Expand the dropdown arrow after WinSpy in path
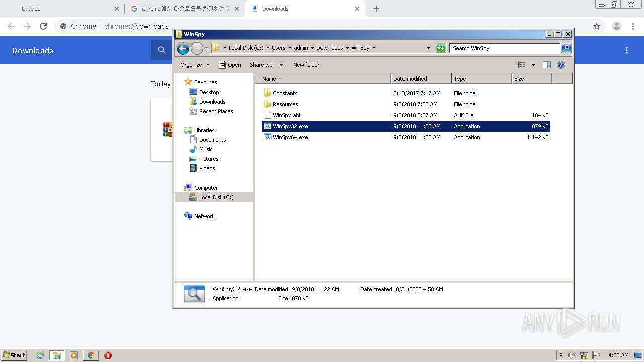 [374, 48]
